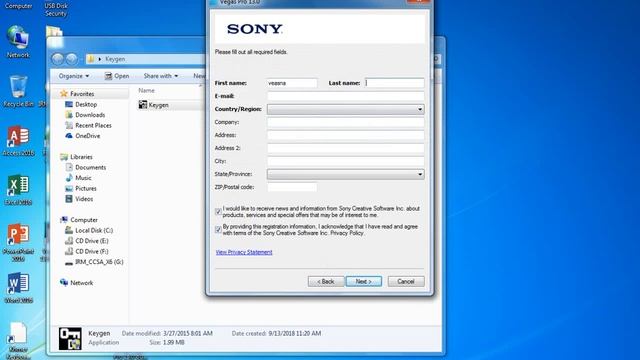Open the State/Province dropdown
The width and height of the screenshot is (640, 360).
click(x=346, y=174)
